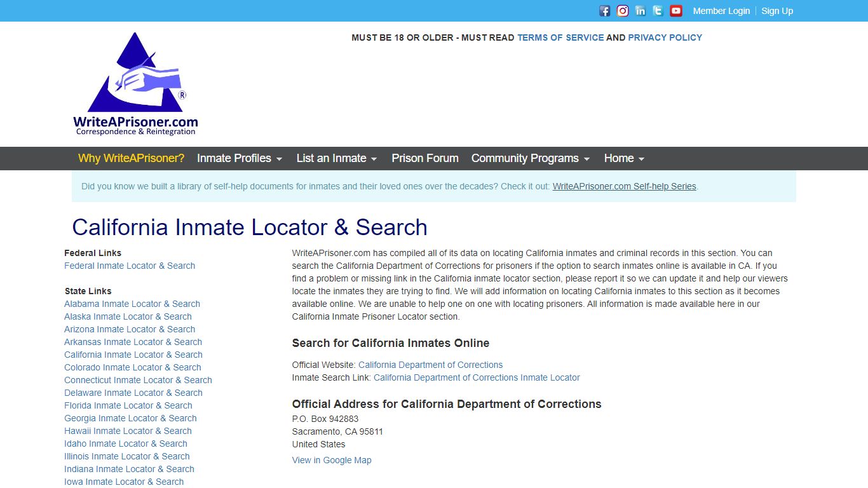868x488 pixels.
Task: Open Hawaii Inmate Locator & Search
Action: [x=128, y=431]
